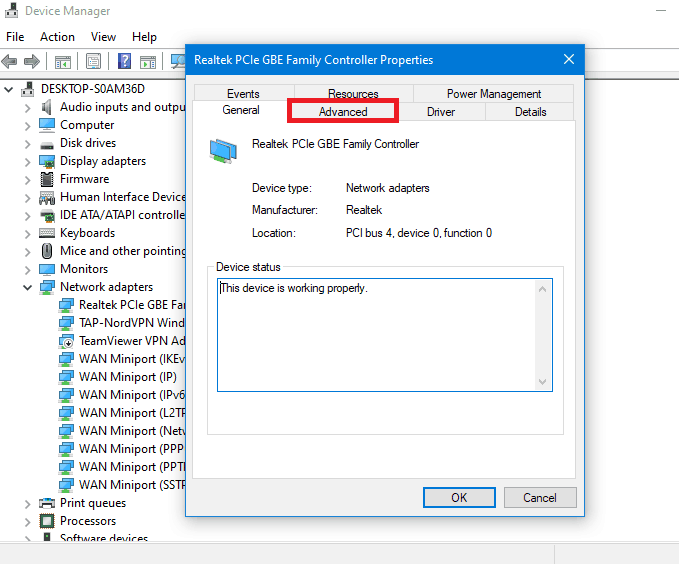Expand the Print queues node
Viewport: 679px width, 564px height.
click(x=28, y=504)
